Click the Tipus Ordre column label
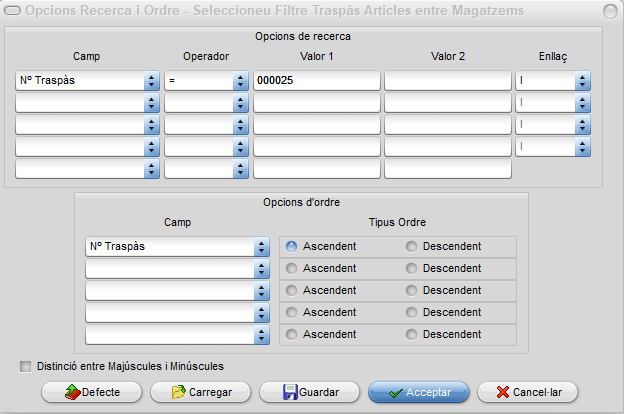This screenshot has height=414, width=624. point(397,222)
